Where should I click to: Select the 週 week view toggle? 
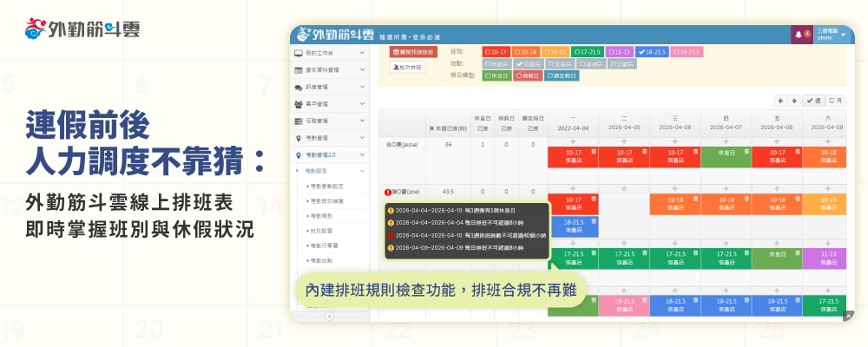pyautogui.click(x=813, y=101)
